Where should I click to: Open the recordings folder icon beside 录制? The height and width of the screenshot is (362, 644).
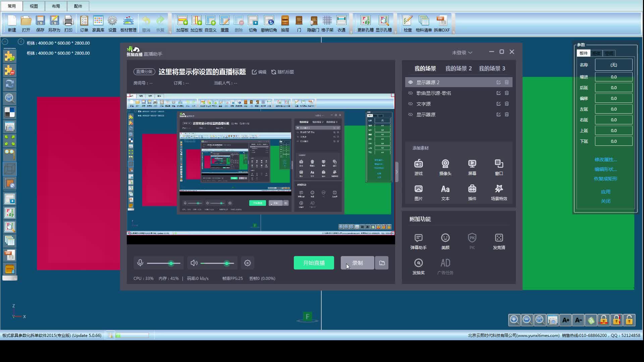(382, 263)
